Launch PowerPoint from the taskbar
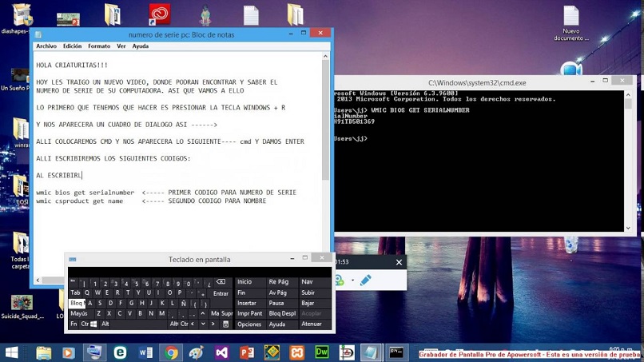This screenshot has height=362, width=644. point(246,352)
